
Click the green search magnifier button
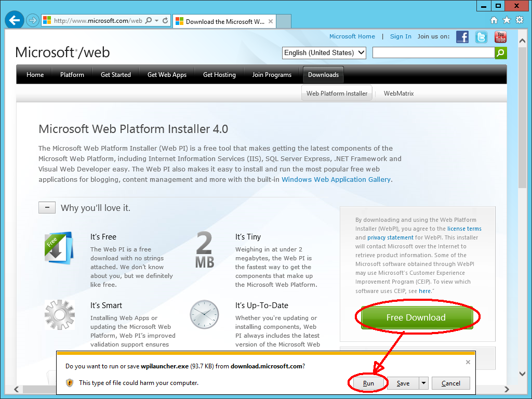click(501, 52)
